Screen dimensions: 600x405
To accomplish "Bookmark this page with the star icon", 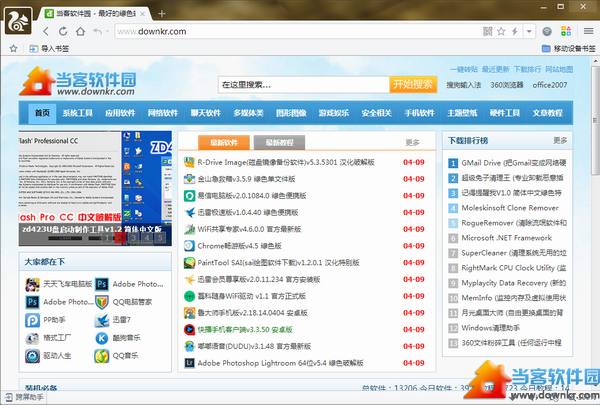I will [501, 31].
